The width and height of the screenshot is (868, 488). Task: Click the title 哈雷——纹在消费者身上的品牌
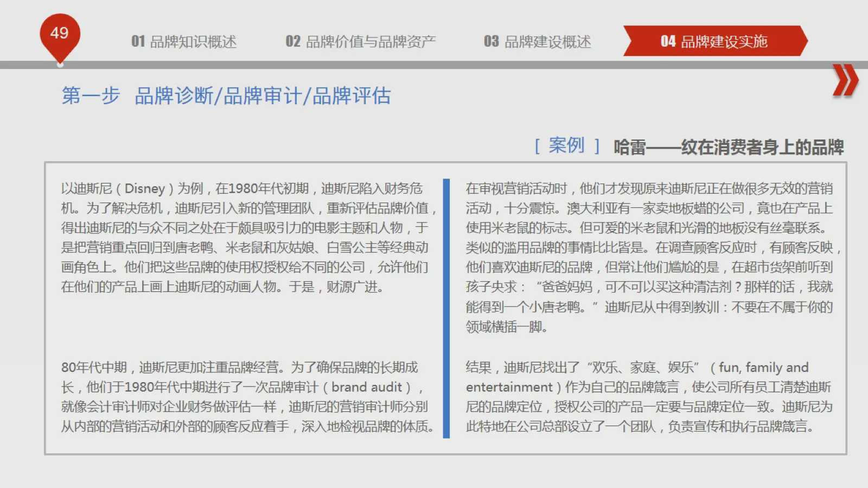729,147
